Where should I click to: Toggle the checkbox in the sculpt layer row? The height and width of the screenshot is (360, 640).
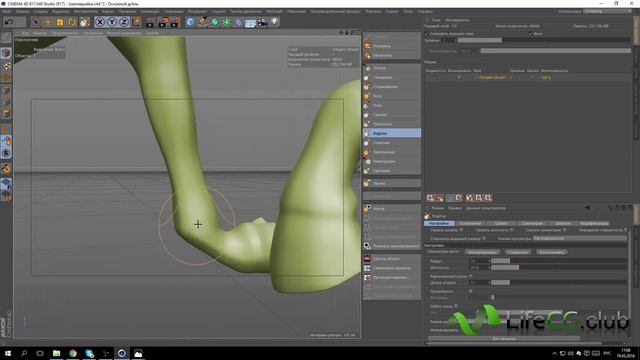[x=459, y=77]
